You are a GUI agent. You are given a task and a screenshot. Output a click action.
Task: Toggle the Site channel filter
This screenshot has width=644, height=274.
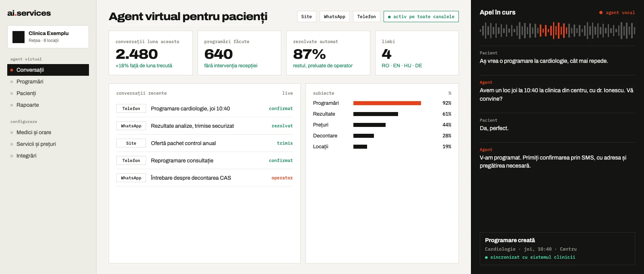point(307,17)
